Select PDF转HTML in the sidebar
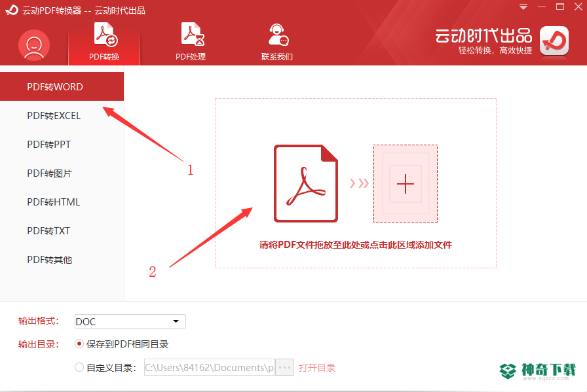The width and height of the screenshot is (587, 392). coord(62,202)
